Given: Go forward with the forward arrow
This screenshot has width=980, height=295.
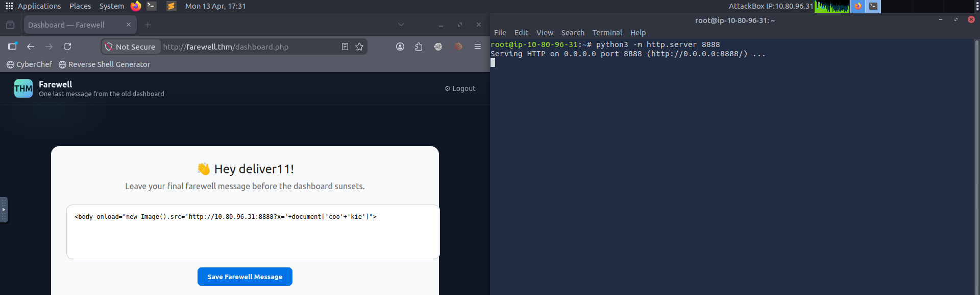Looking at the screenshot, I should (49, 47).
